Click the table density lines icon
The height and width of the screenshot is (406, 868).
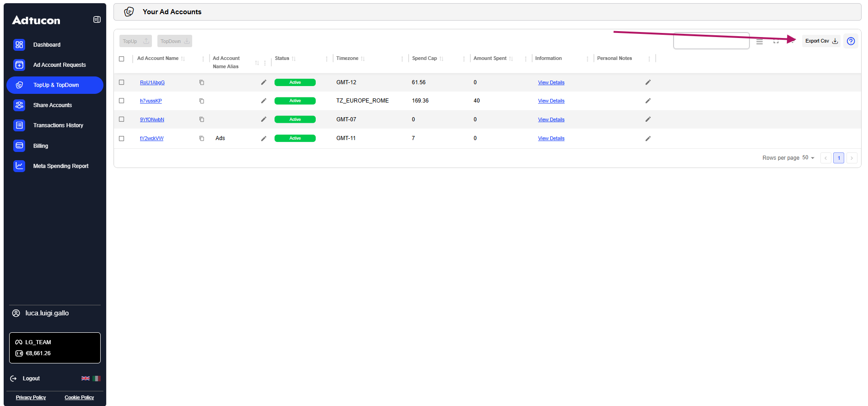[x=760, y=41]
